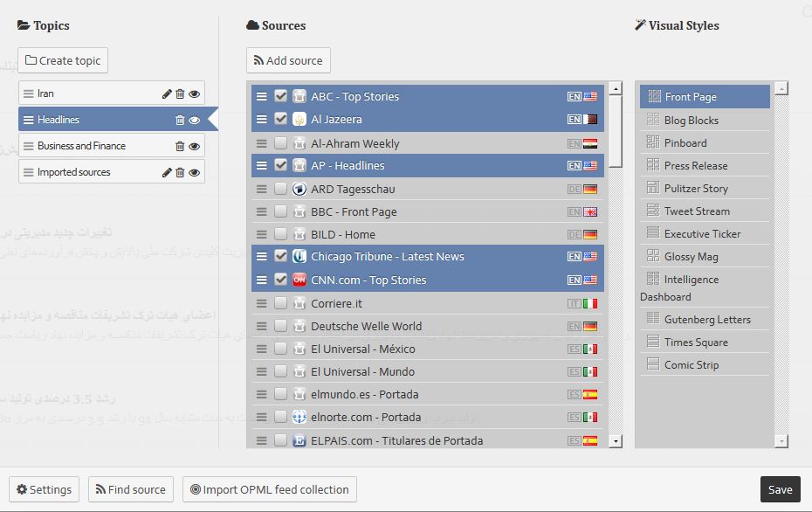Click drag handle of ABC - Top Stories
The height and width of the screenshot is (512, 812).
pos(262,96)
